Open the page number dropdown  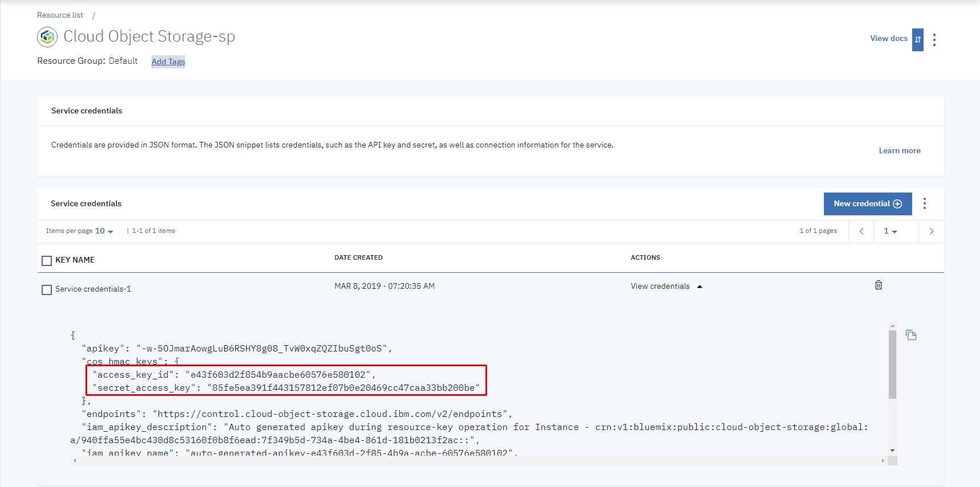(891, 231)
